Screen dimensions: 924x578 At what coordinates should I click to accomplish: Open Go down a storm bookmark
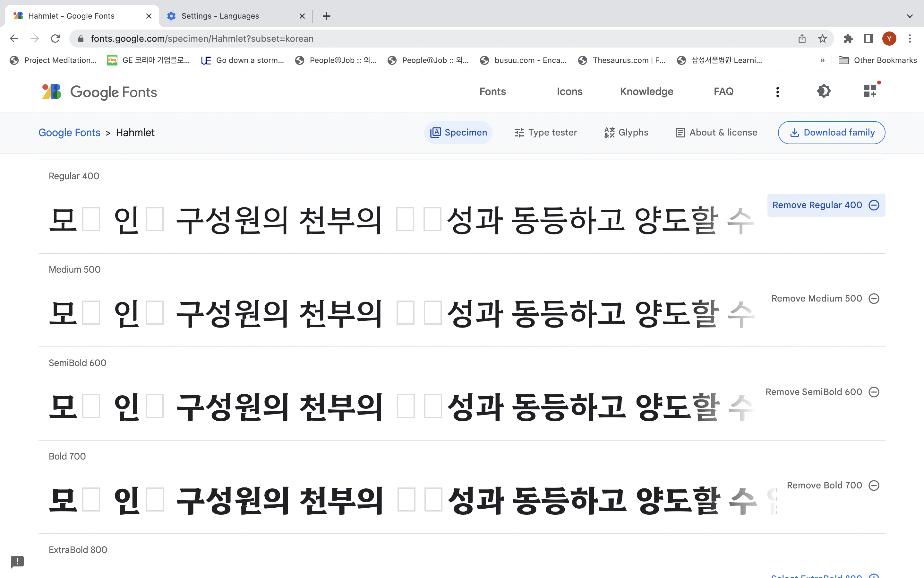click(243, 60)
